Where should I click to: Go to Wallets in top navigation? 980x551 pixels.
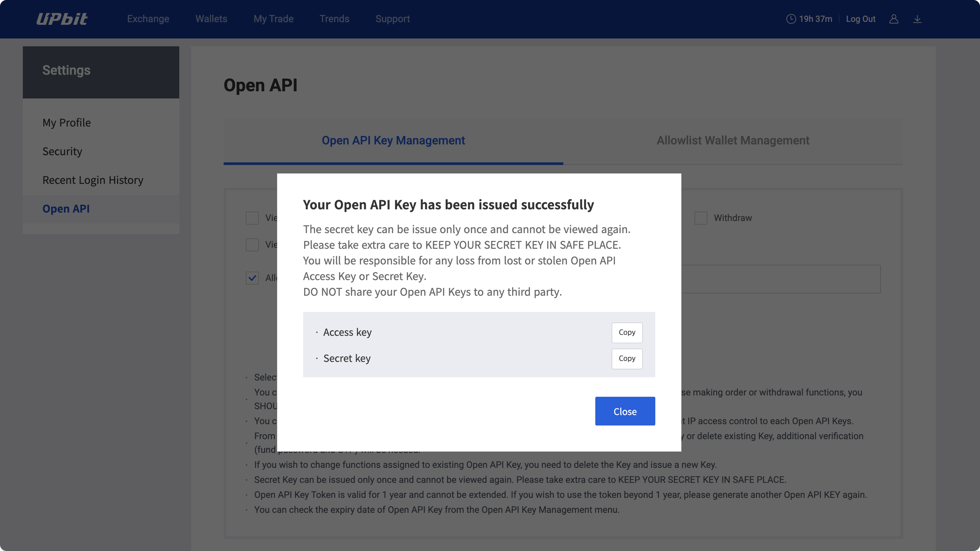(211, 19)
